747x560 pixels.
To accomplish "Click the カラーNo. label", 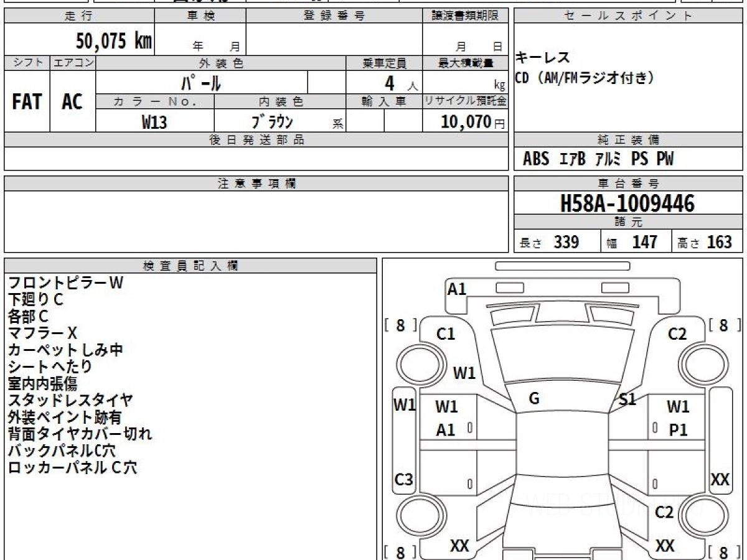I will coord(155,101).
